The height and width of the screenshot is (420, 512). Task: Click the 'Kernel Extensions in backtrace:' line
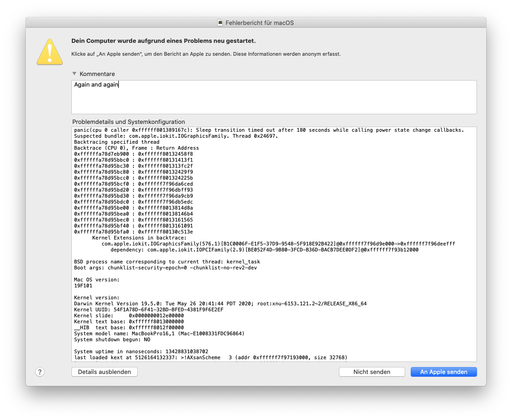pos(140,238)
